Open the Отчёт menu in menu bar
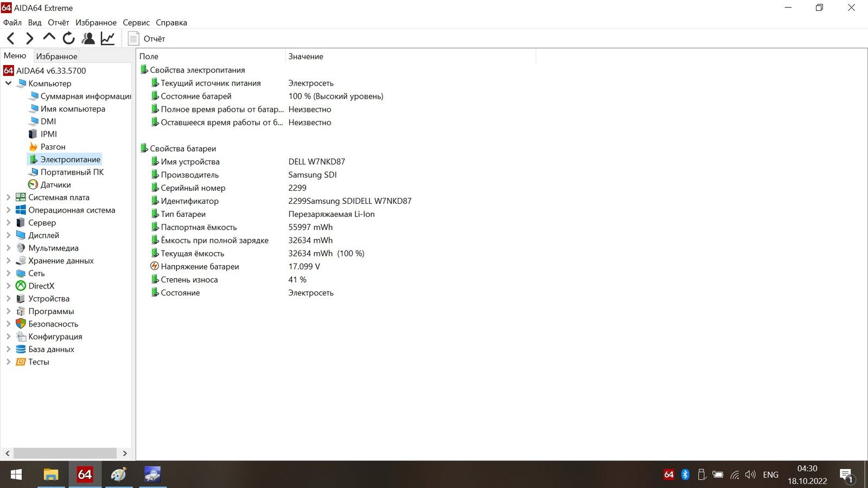 (x=59, y=22)
